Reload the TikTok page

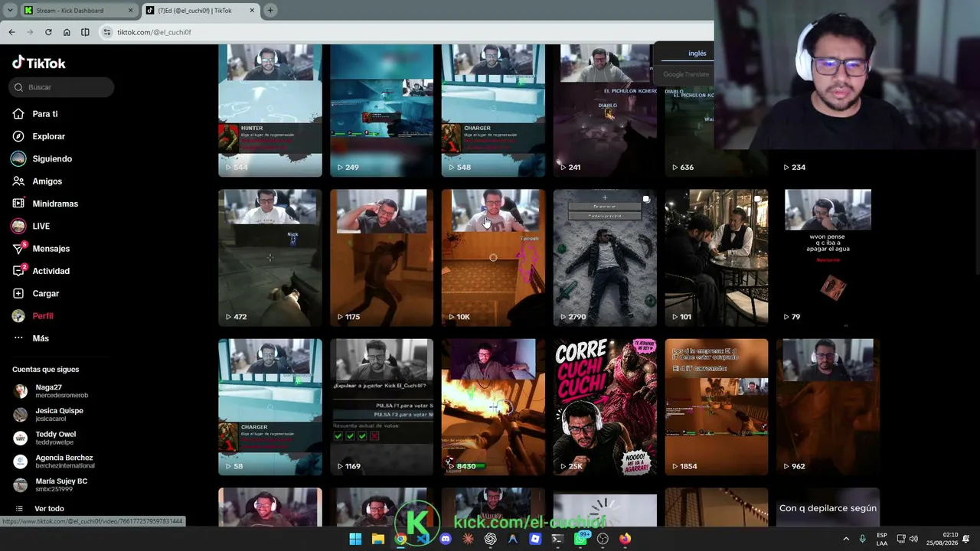click(48, 32)
